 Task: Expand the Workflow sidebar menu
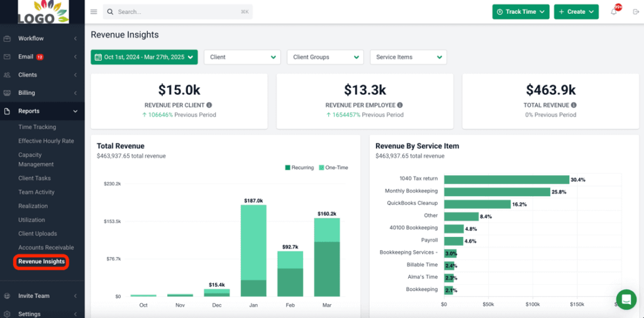[42, 39]
